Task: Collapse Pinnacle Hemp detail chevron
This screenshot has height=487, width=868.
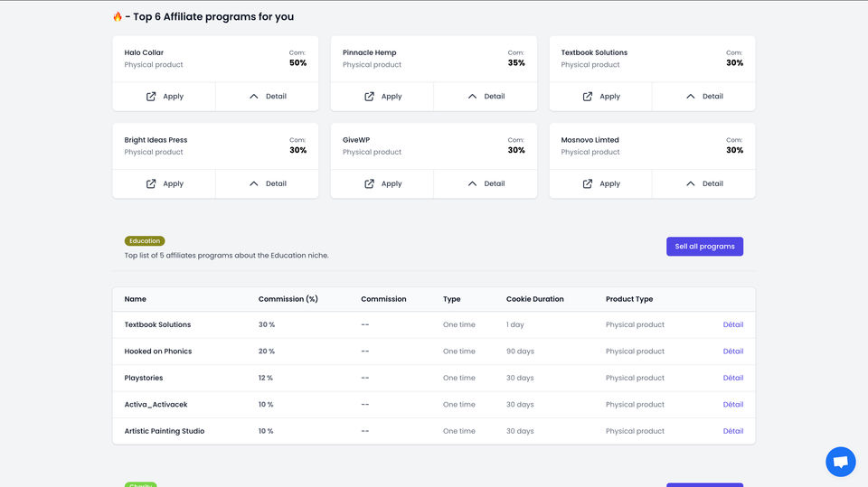Action: coord(472,97)
